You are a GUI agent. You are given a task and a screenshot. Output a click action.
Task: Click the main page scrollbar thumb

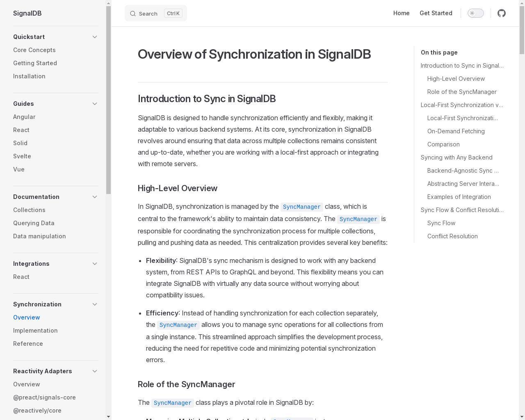click(522, 30)
